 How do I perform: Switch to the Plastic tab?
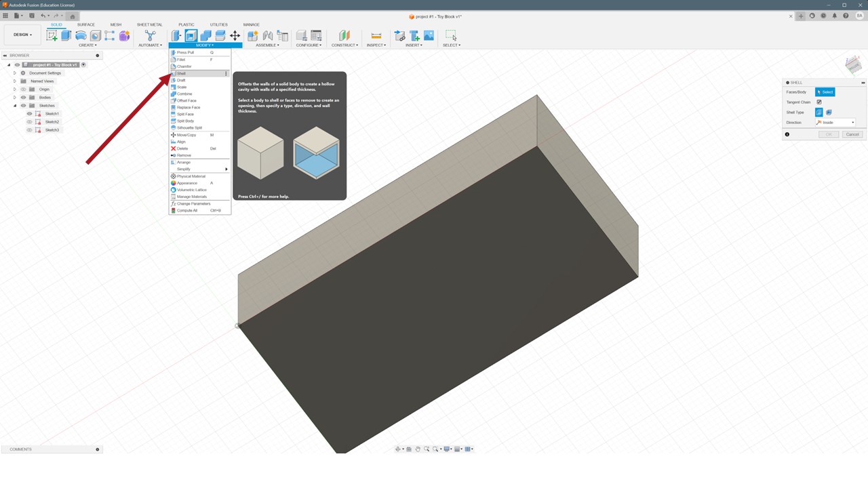(186, 24)
